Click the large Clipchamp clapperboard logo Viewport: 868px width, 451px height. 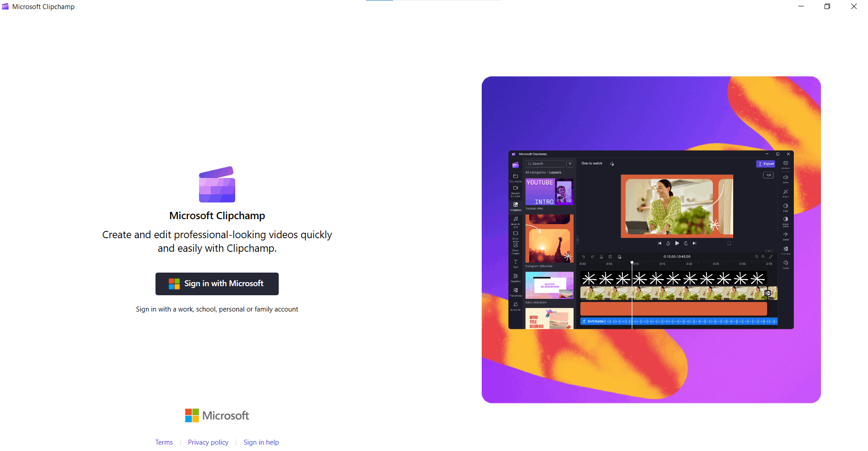pyautogui.click(x=217, y=184)
